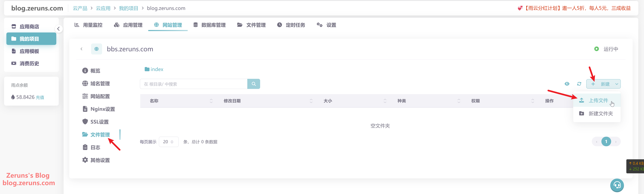Switch to the 设置 tab
The height and width of the screenshot is (194, 644).
click(x=327, y=25)
